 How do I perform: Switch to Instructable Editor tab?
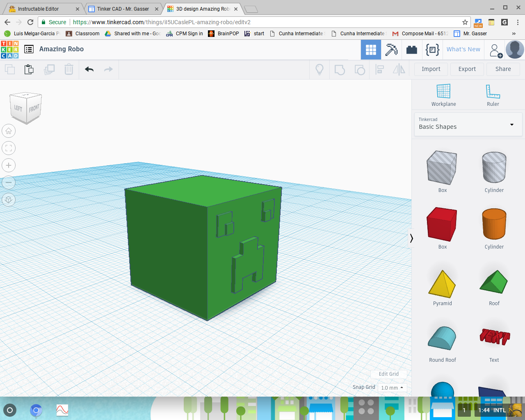coord(44,9)
